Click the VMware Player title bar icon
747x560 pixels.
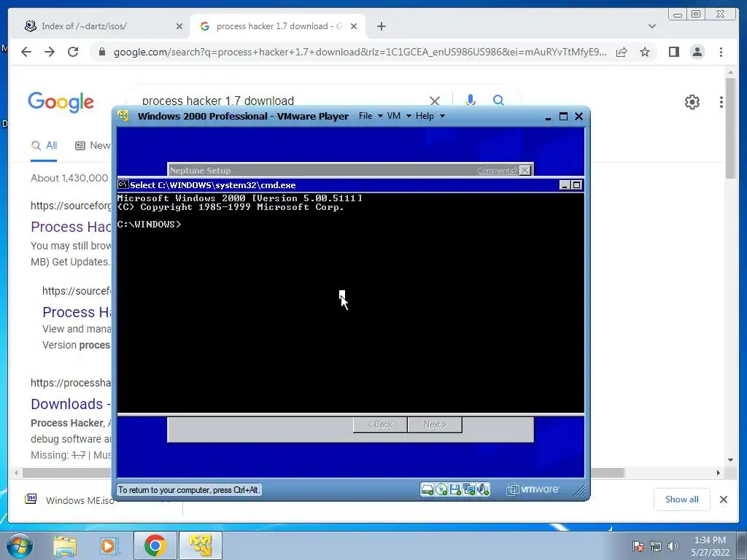123,116
